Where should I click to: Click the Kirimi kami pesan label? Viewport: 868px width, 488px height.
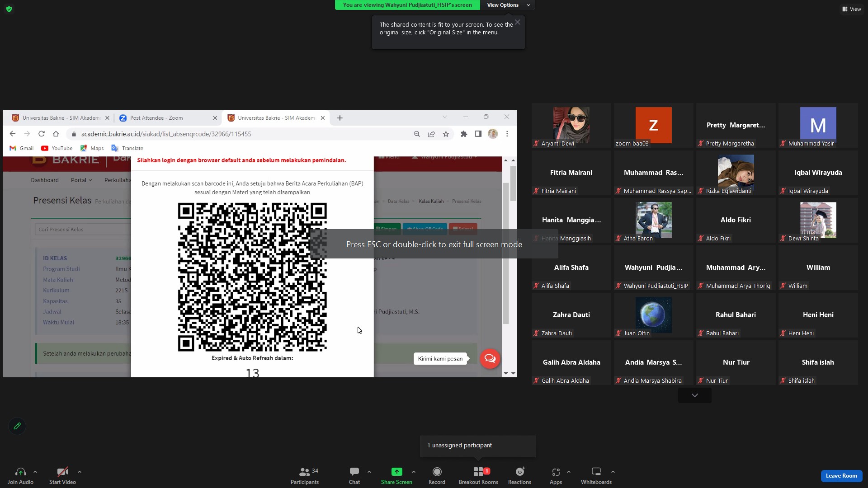(440, 359)
